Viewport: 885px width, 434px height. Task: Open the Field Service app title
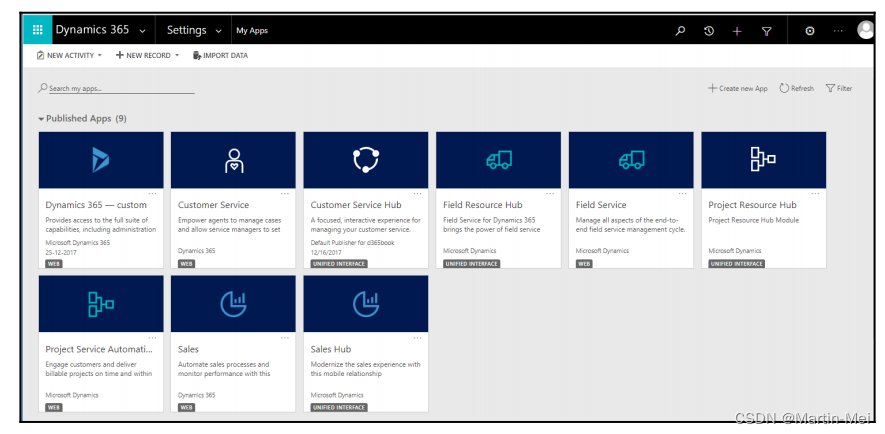click(601, 205)
